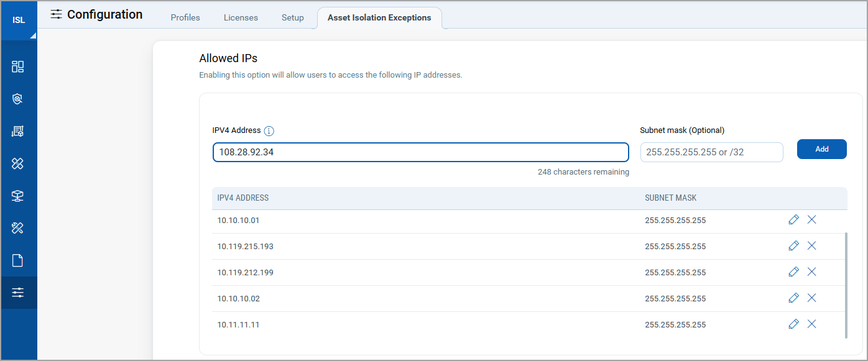868x361 pixels.
Task: Delete the 10.119.215.193 entry
Action: (x=811, y=245)
